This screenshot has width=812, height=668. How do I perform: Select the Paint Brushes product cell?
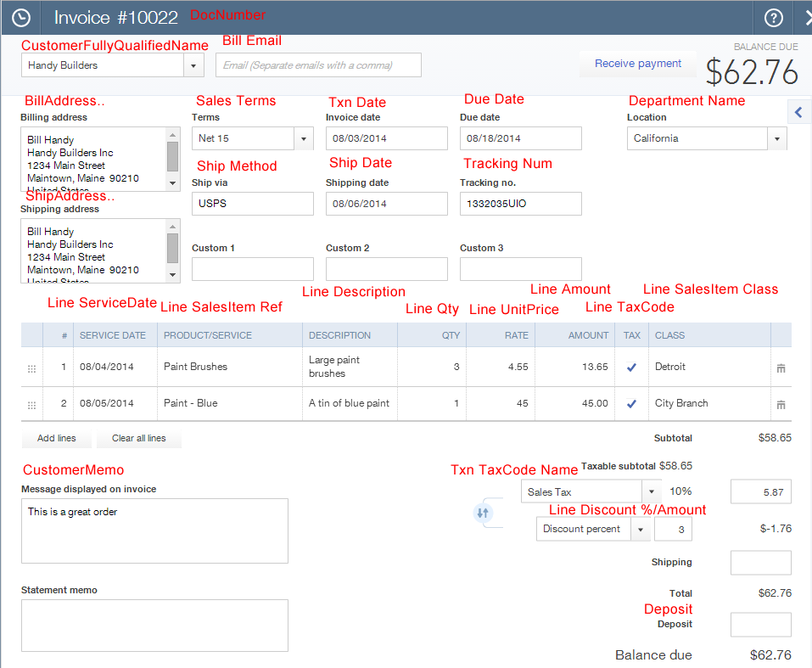tap(229, 367)
